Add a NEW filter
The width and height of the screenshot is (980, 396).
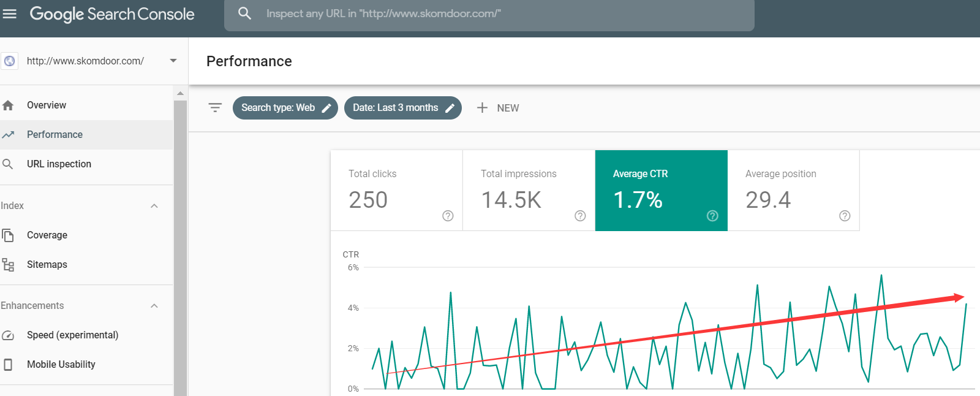(x=498, y=108)
